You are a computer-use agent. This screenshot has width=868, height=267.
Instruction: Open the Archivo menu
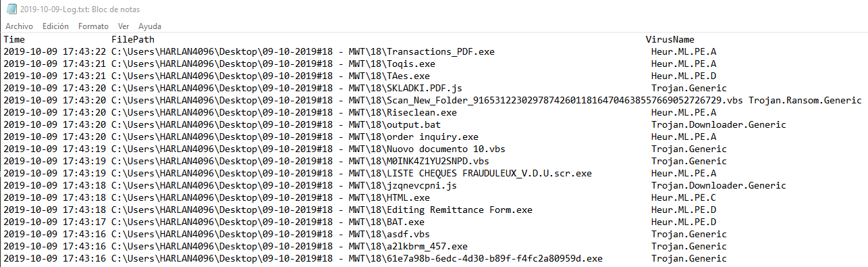pyautogui.click(x=19, y=26)
